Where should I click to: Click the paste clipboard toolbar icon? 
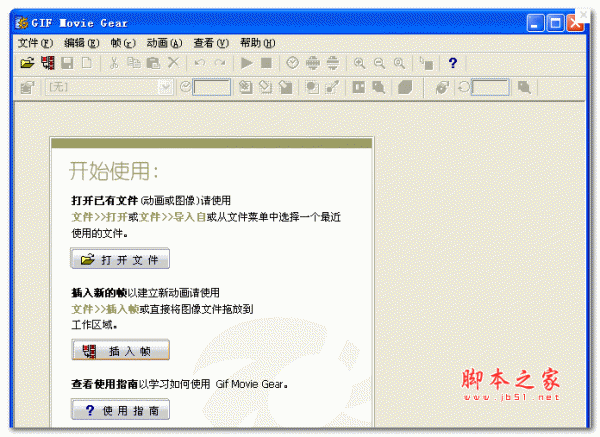click(153, 63)
